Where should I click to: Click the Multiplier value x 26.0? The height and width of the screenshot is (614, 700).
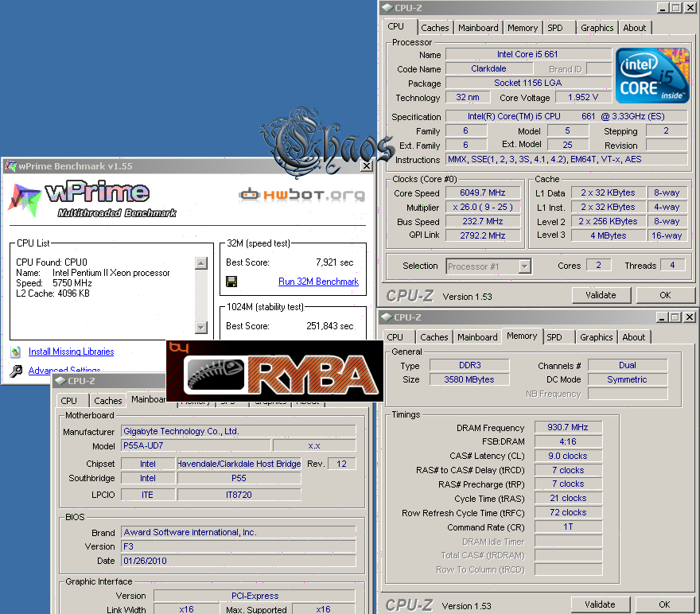(483, 207)
